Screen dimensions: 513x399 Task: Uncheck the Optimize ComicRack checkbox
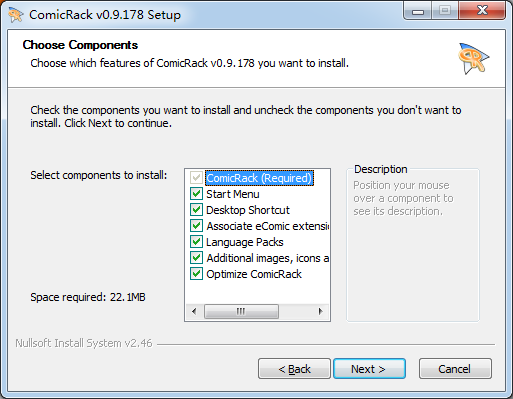(x=196, y=274)
